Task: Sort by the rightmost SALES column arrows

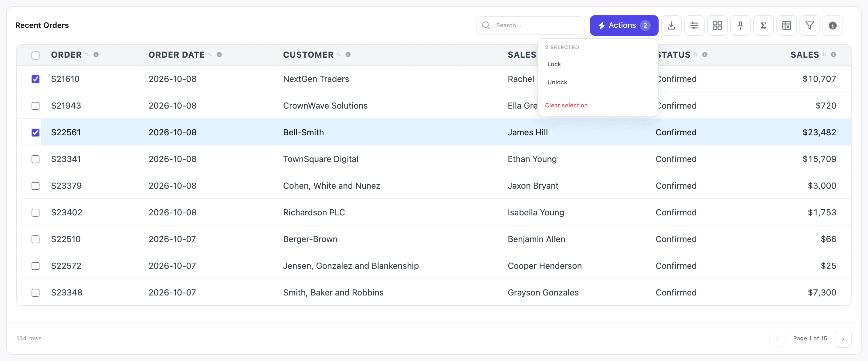Action: click(824, 55)
